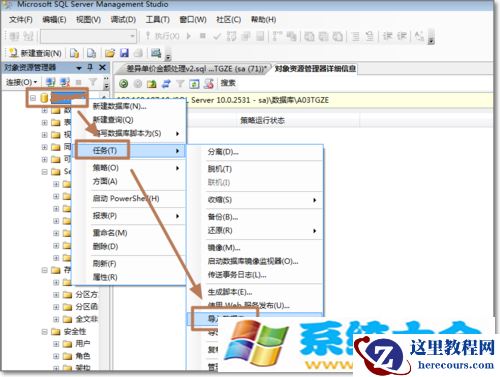Click the folder icon of the 安全性 node
The width and height of the screenshot is (500, 377).
55,332
